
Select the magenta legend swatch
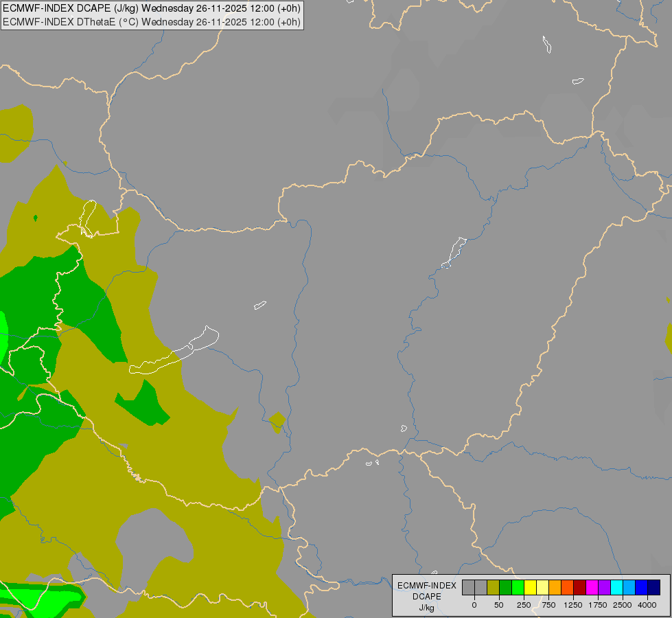click(592, 587)
